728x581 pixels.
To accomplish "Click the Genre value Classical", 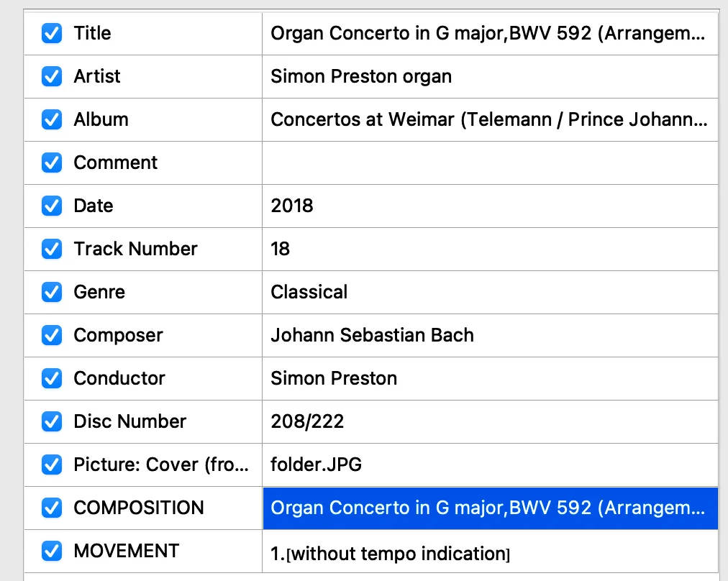I will [309, 292].
